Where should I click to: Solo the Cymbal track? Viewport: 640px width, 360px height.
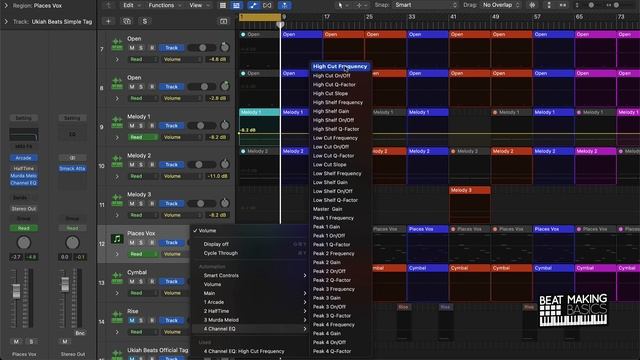pyautogui.click(x=141, y=281)
